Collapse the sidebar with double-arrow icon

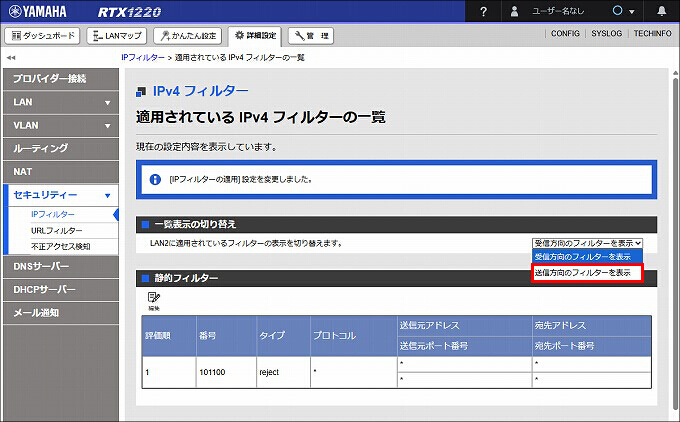(11, 58)
